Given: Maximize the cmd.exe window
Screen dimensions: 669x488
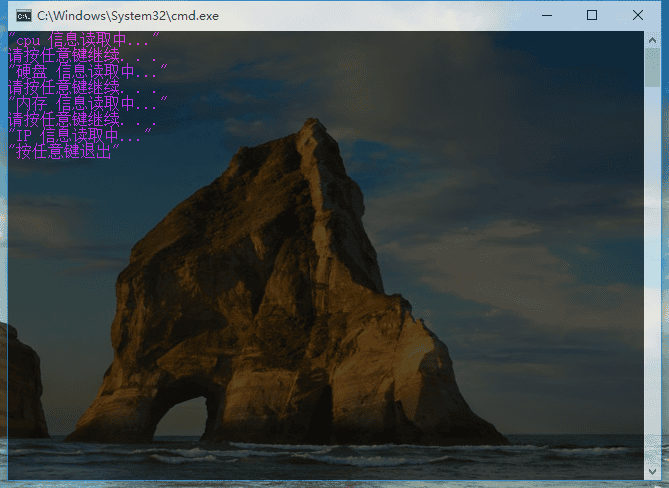Looking at the screenshot, I should click(x=592, y=15).
